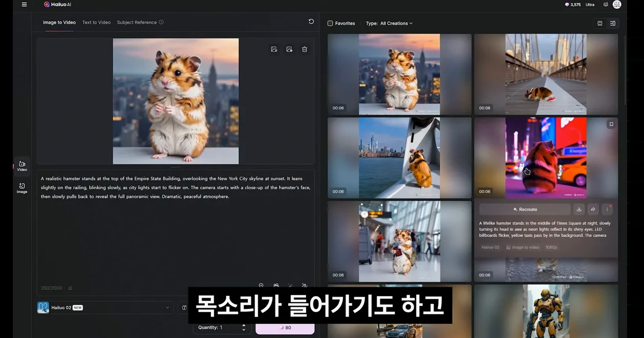
Task: Open the Times Square hamster video thumbnail
Action: pos(546,158)
